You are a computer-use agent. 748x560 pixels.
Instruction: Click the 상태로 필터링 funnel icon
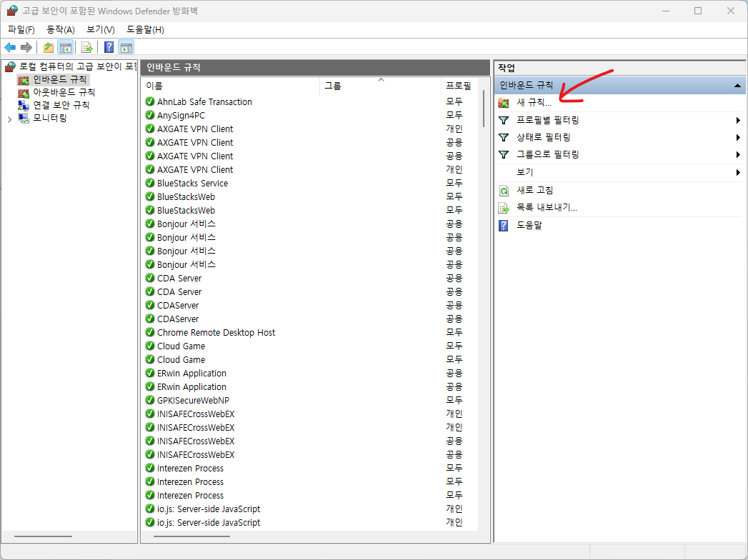click(504, 137)
